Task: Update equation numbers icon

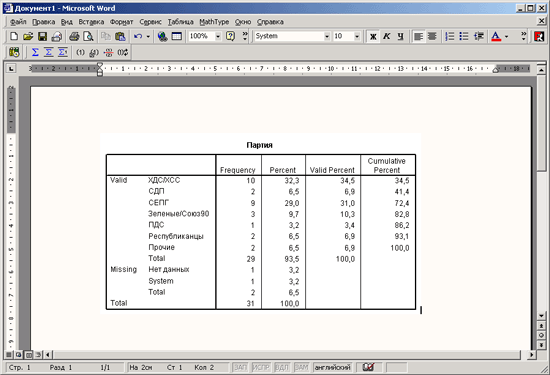Action: tap(123, 53)
